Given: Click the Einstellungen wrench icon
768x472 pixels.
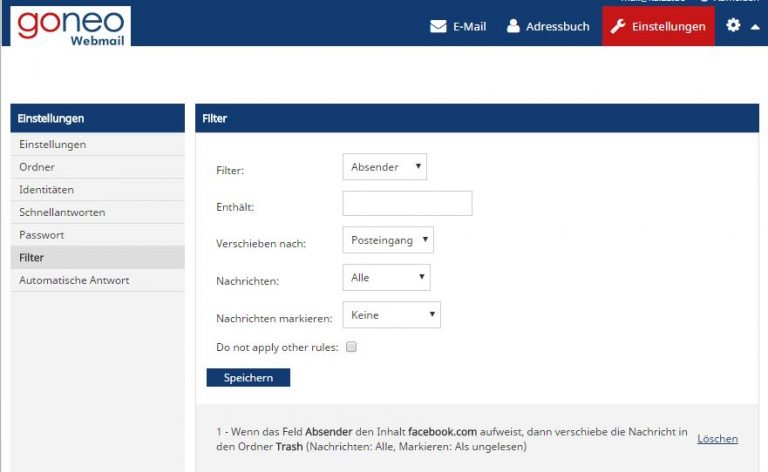Looking at the screenshot, I should point(618,26).
